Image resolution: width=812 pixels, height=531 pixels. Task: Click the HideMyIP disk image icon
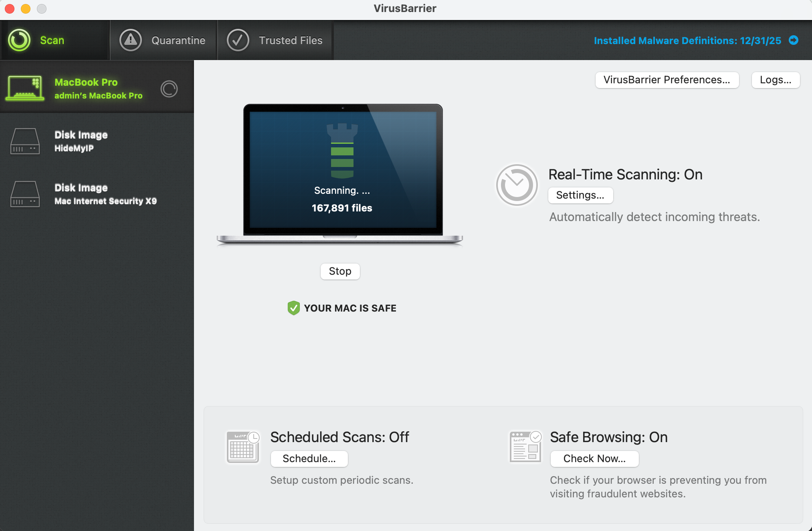[x=25, y=141]
